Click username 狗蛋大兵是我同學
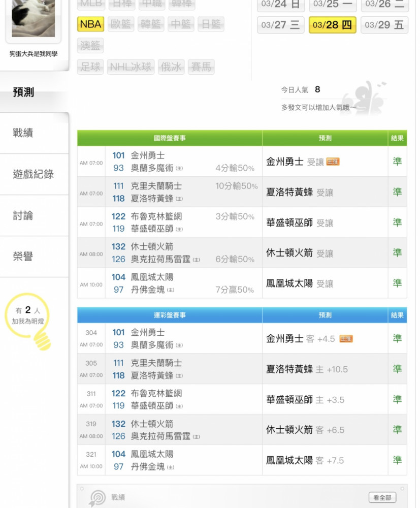Screen dimensions: 420x508 [x=34, y=54]
